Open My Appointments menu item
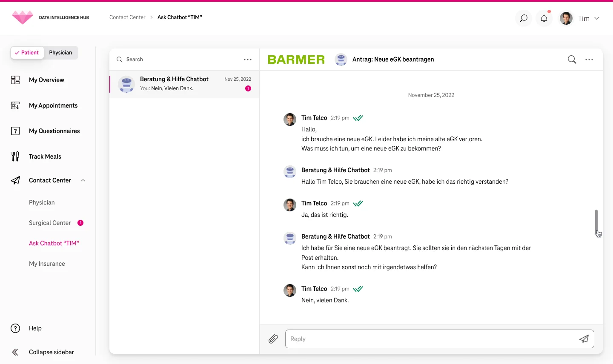This screenshot has height=364, width=613. pyautogui.click(x=53, y=105)
